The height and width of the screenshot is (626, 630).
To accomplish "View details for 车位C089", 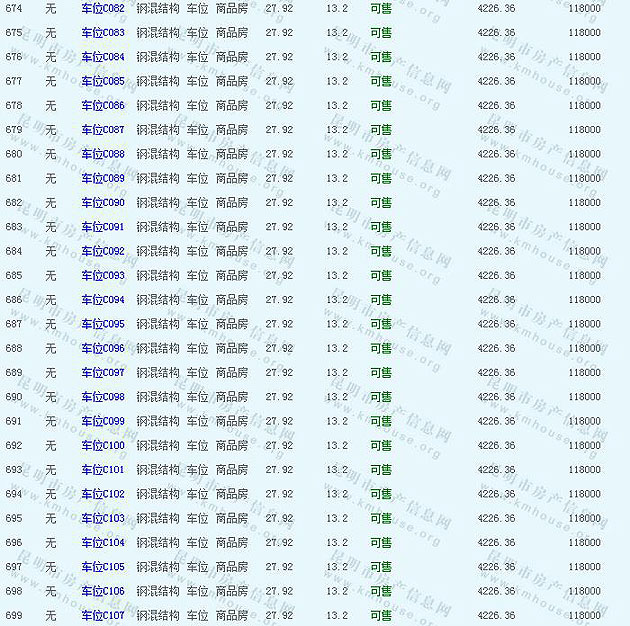I will click(103, 178).
